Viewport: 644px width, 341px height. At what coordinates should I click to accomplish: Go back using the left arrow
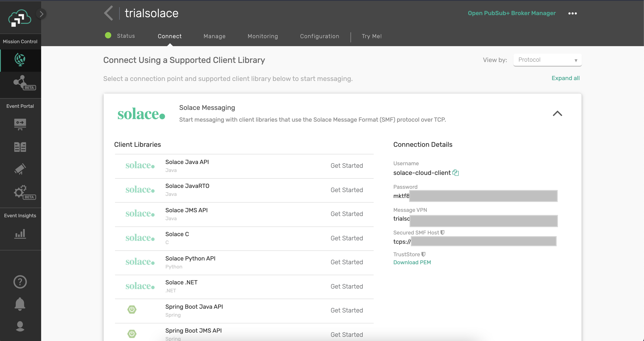109,13
